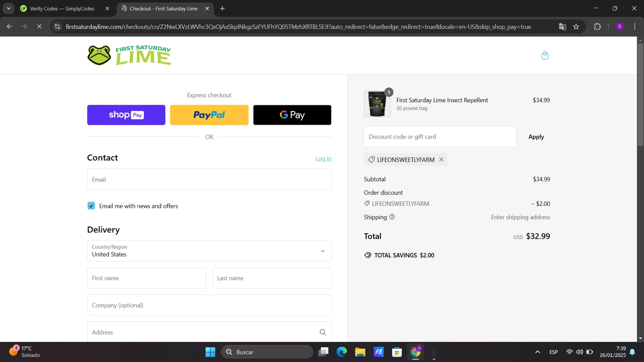Click the insect repellent product thumbnail
This screenshot has height=362, width=644.
coord(377,104)
